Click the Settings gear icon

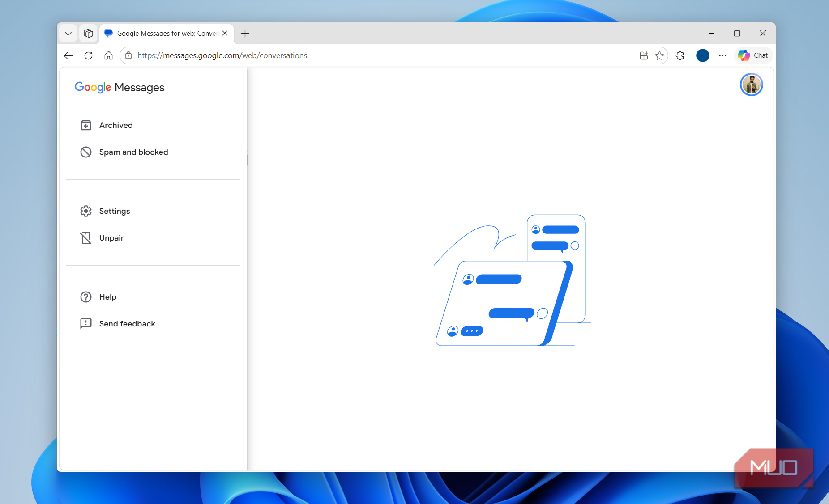coord(86,211)
